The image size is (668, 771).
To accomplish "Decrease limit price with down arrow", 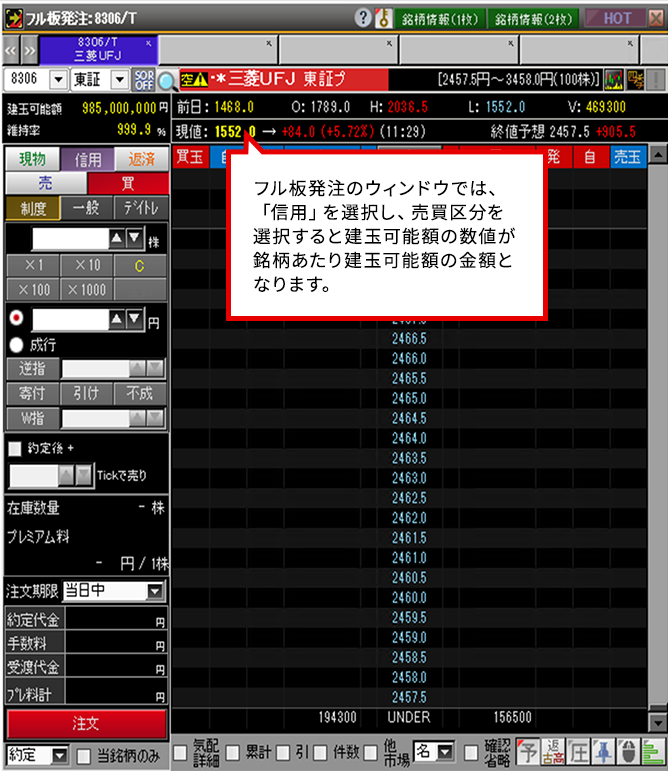I will [x=134, y=320].
